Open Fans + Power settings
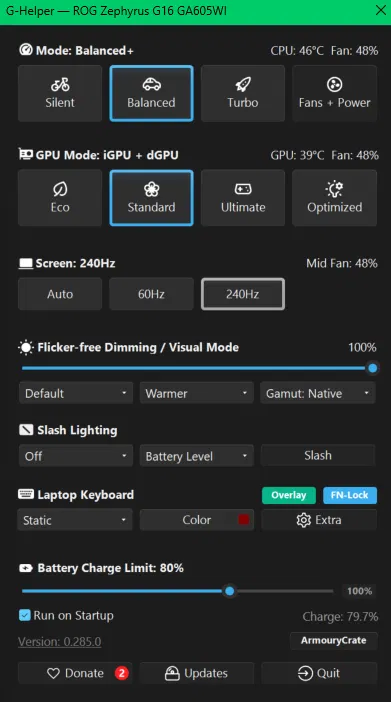Image resolution: width=391 pixels, height=702 pixels. [335, 93]
